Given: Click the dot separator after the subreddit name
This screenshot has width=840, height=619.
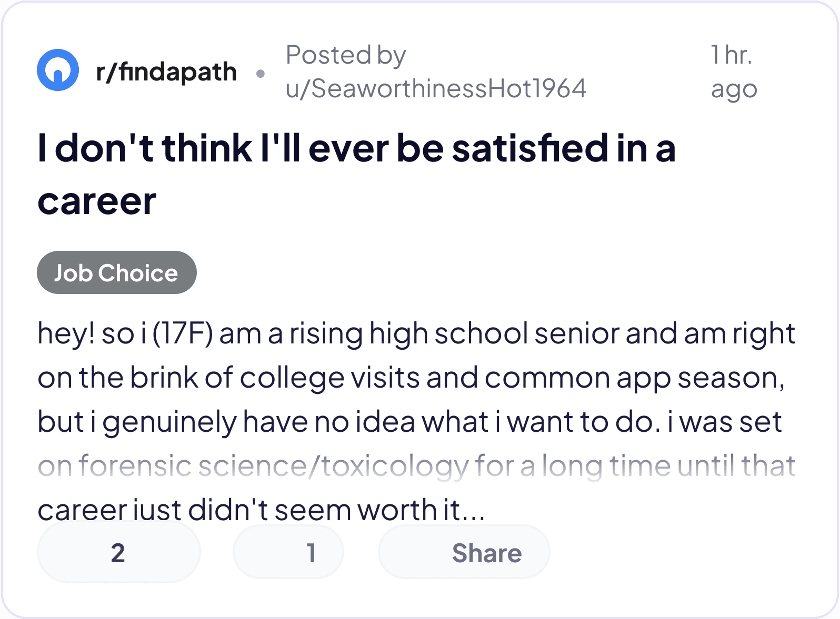Looking at the screenshot, I should (x=260, y=73).
